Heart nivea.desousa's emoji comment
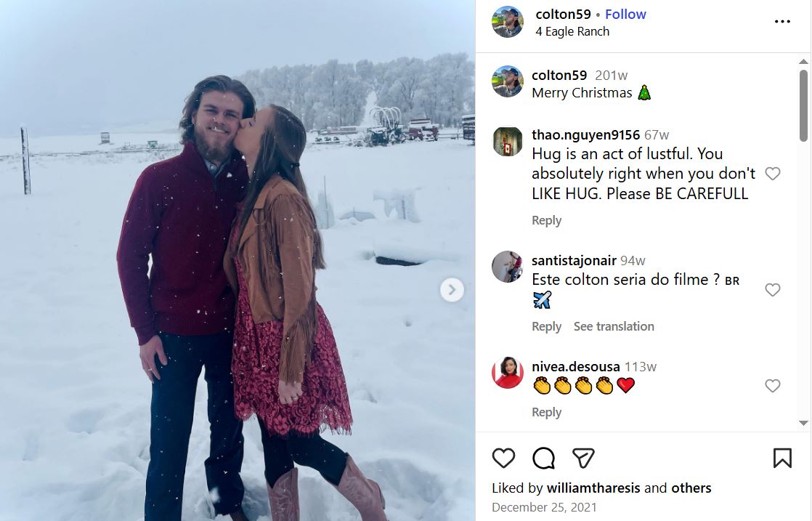This screenshot has width=812, height=521. click(x=773, y=386)
